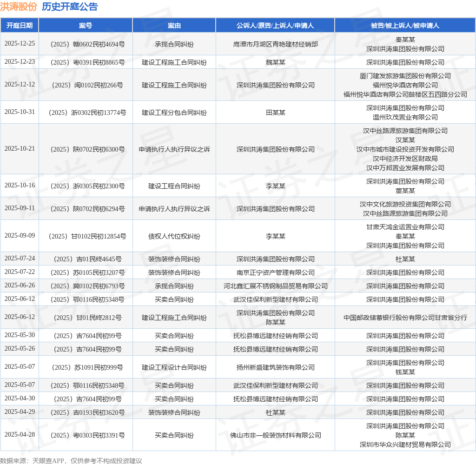Click the date 2025-12-23

pos(20,62)
